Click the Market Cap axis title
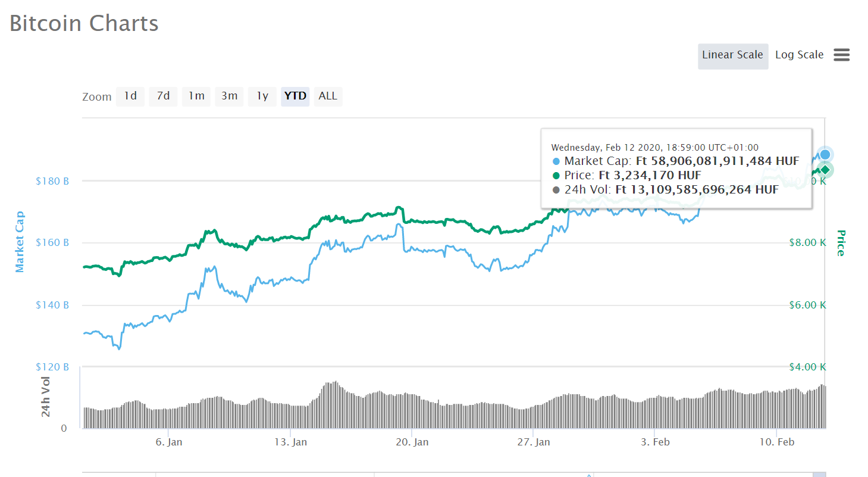Viewport: 868px width, 477px height. [20, 242]
